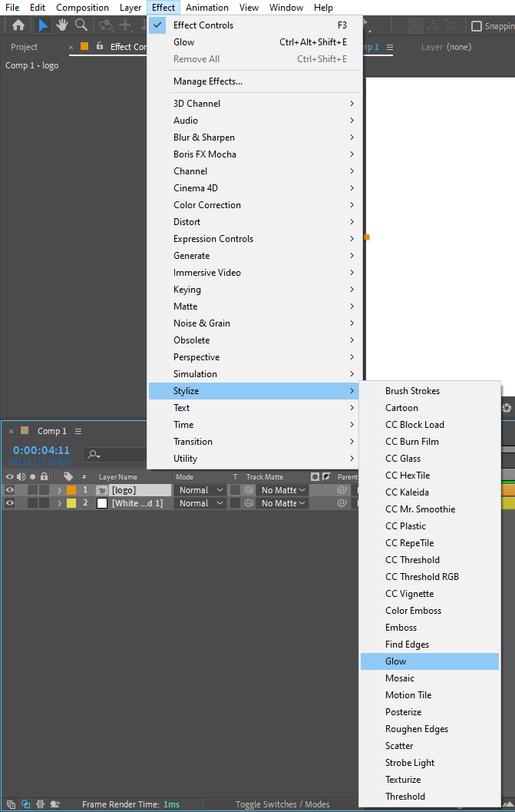Click the pick whip spiral on logo layer
Screen dimensions: 515x812
click(342, 489)
